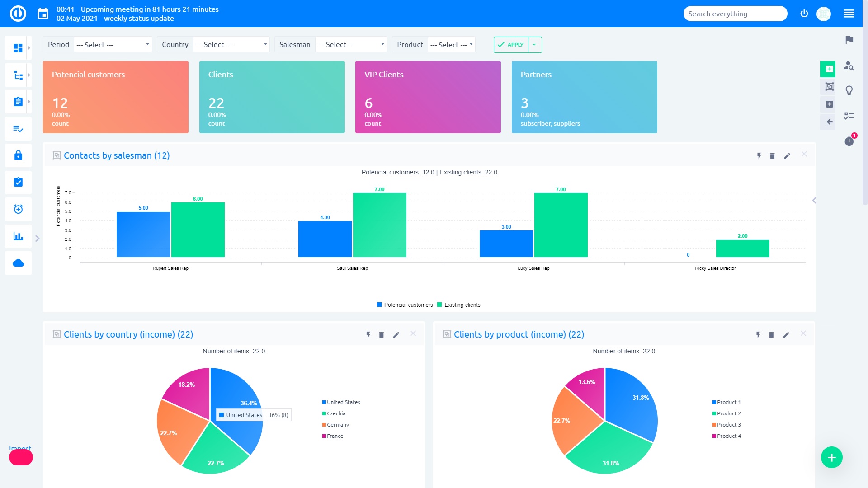Viewport: 868px width, 488px height.
Task: Delete the Clients by country widget
Action: [x=382, y=335]
